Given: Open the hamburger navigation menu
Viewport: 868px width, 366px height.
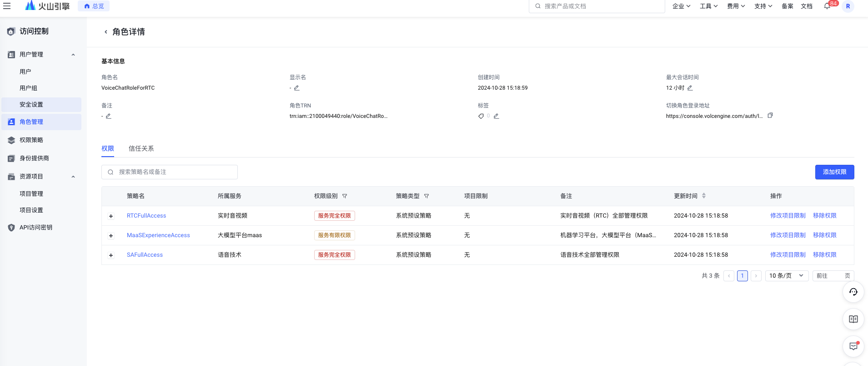Looking at the screenshot, I should click(x=7, y=6).
